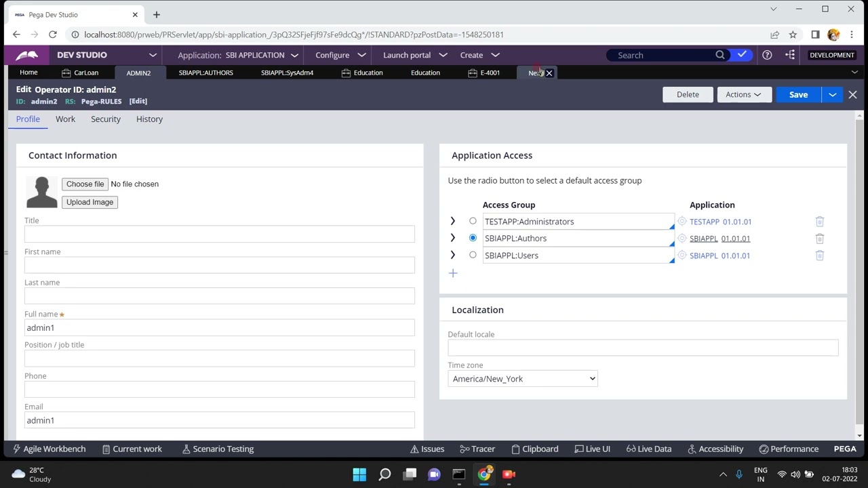The width and height of the screenshot is (868, 488).
Task: Open Windows taskbar search
Action: [x=384, y=474]
